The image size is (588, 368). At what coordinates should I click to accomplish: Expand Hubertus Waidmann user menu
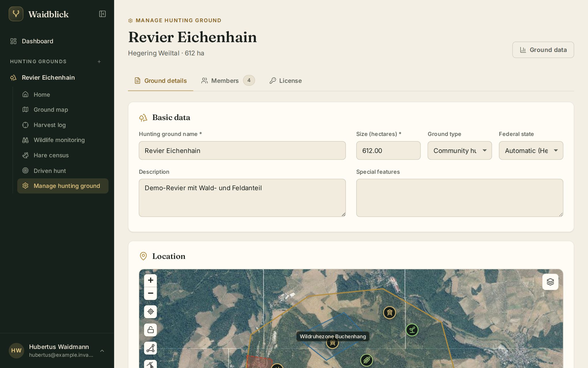[x=57, y=351]
